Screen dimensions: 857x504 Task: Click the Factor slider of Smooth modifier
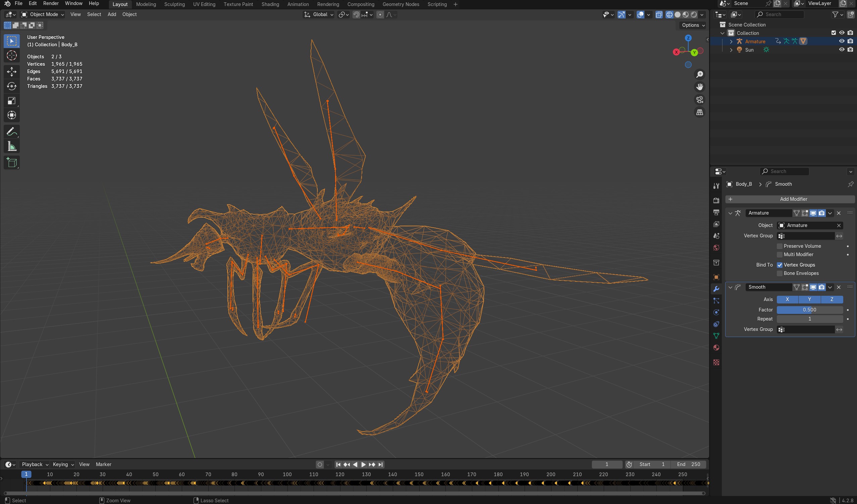(809, 310)
